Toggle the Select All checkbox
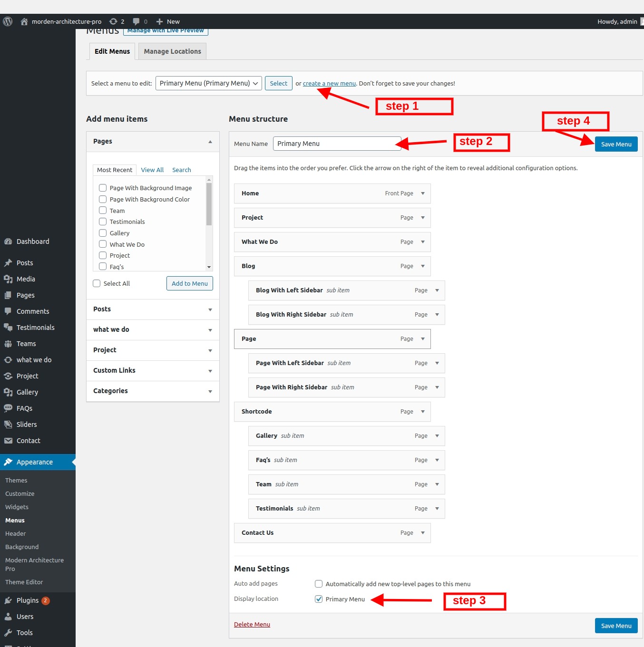The height and width of the screenshot is (647, 644). 97,283
